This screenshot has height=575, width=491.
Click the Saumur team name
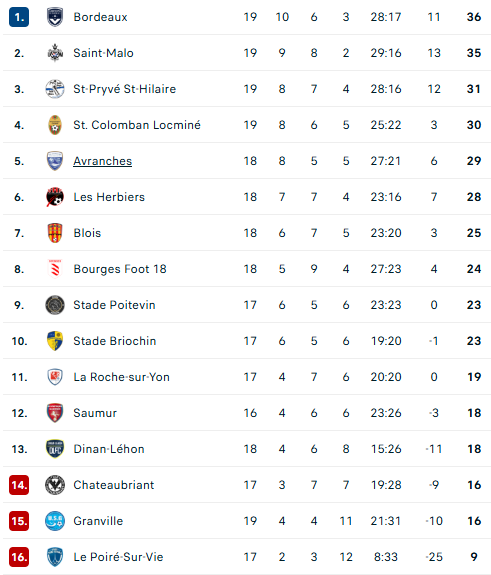(95, 413)
